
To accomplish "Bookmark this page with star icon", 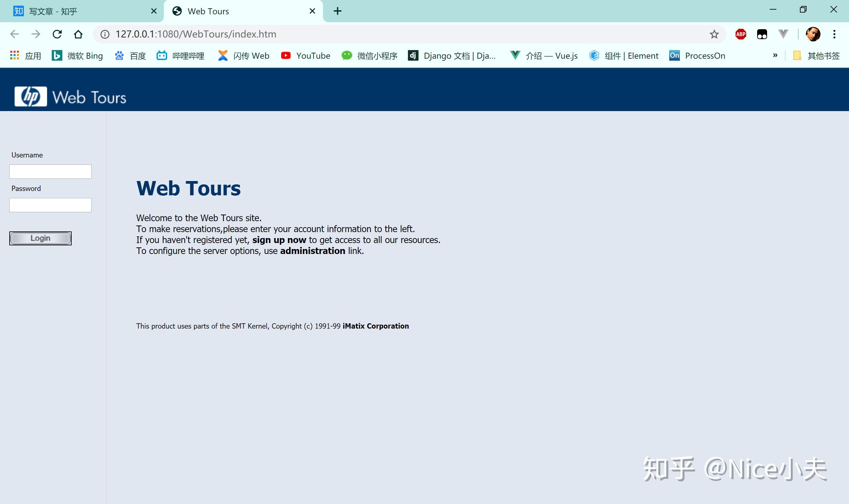I will 714,34.
